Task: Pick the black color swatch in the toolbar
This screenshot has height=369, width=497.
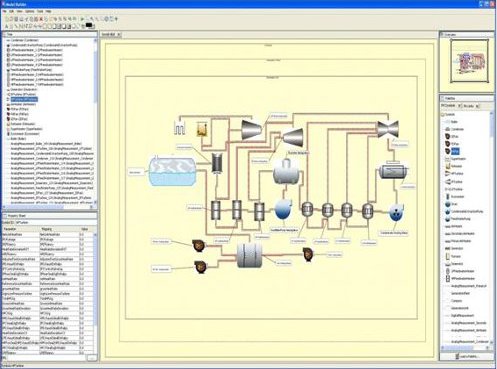Action: coord(89,25)
